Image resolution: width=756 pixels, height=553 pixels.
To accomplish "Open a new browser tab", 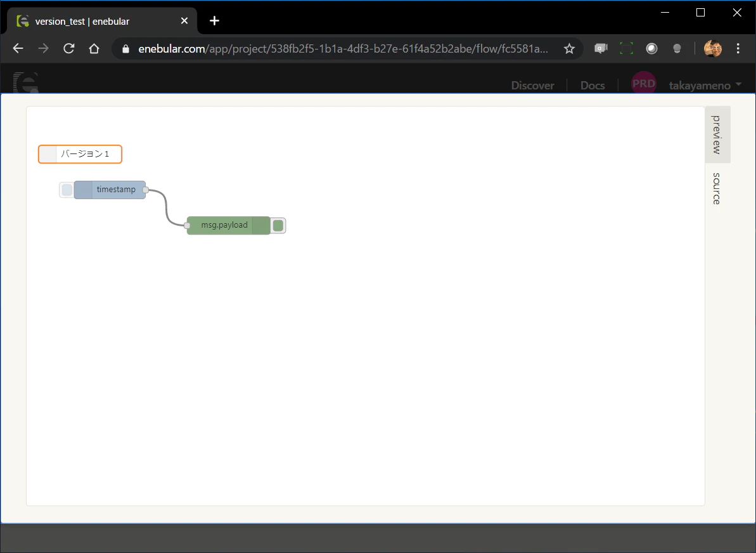I will (x=215, y=21).
